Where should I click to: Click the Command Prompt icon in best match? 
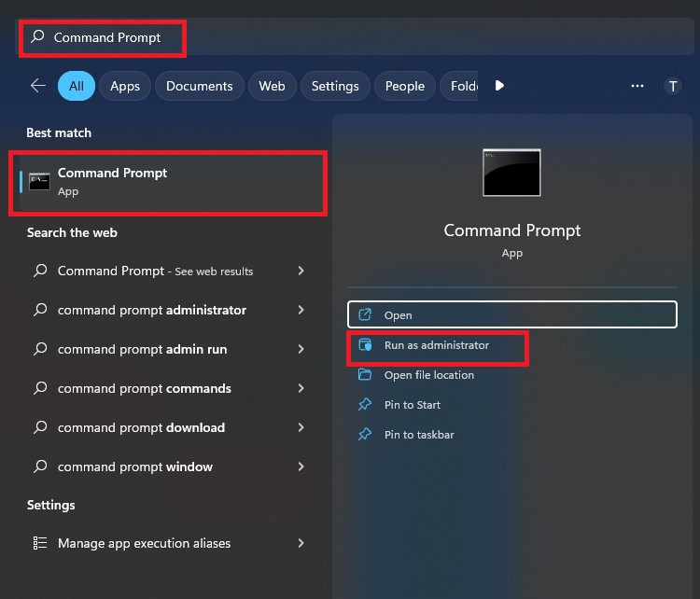pos(39,182)
